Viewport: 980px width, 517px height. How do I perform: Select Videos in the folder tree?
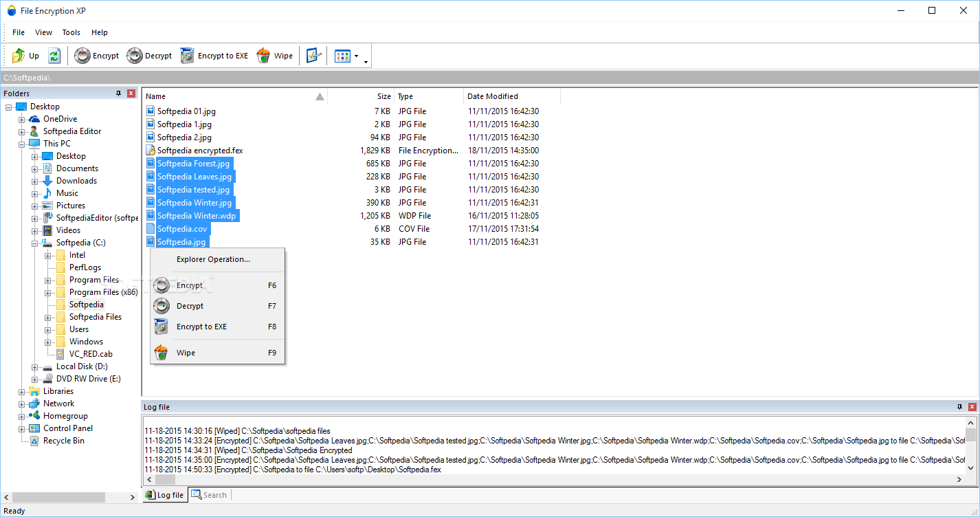pyautogui.click(x=68, y=230)
